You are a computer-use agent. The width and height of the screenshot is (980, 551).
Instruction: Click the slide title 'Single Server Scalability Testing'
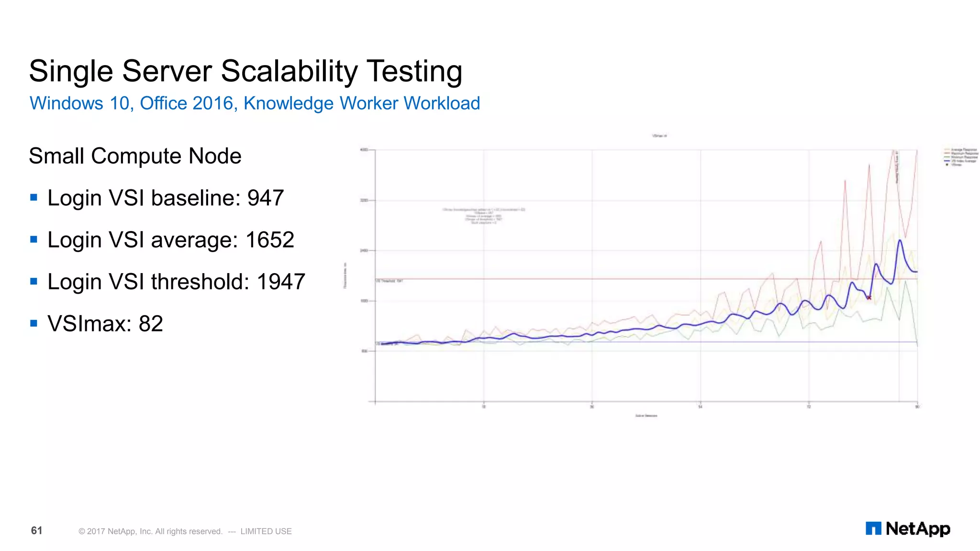[245, 71]
